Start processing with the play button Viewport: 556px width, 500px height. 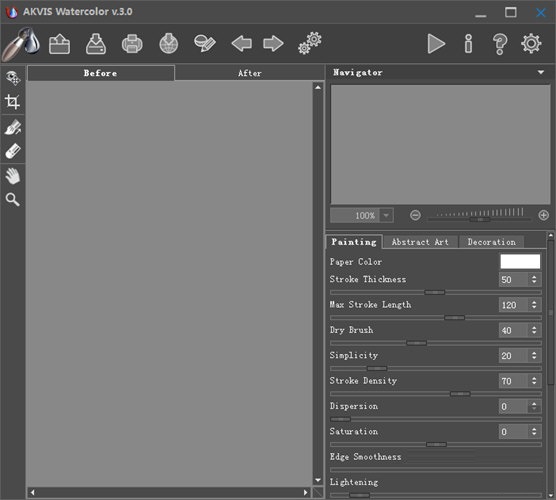tap(436, 44)
